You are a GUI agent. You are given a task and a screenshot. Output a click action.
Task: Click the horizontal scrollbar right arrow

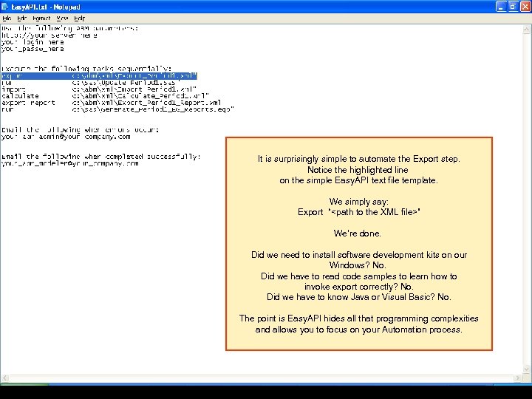(x=517, y=378)
